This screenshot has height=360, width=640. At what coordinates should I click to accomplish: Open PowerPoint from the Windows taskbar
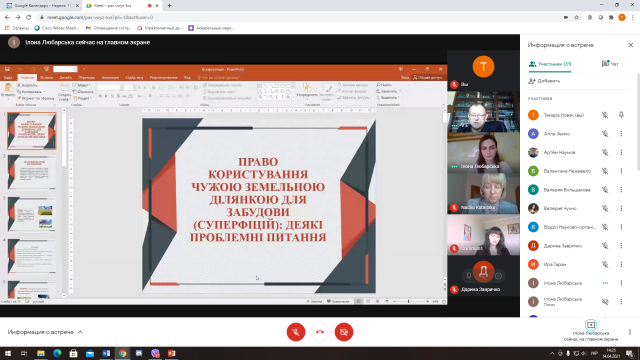click(171, 353)
